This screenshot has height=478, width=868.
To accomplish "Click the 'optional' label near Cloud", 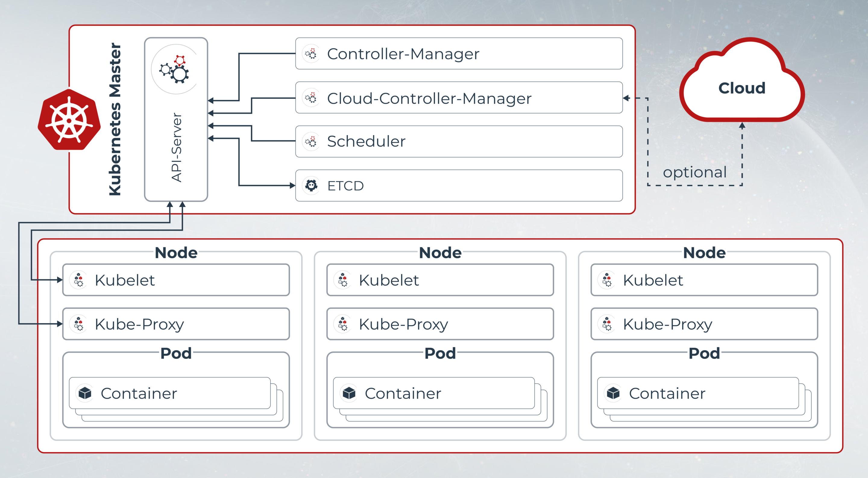I will point(694,173).
